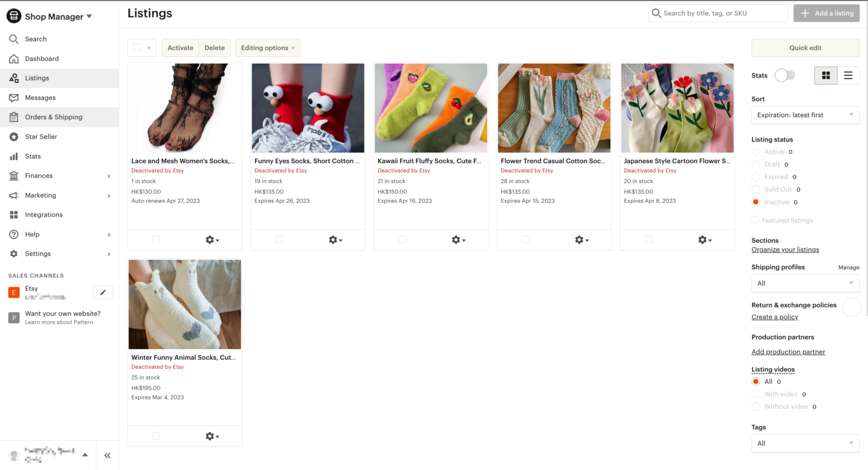Choose the With video radio option
Screen dimensions: 868x470
click(x=756, y=394)
